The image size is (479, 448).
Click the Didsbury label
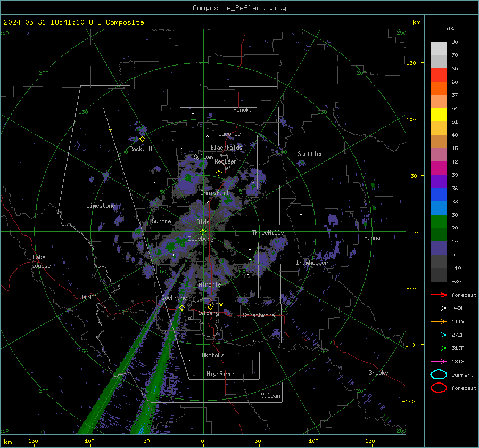point(201,239)
